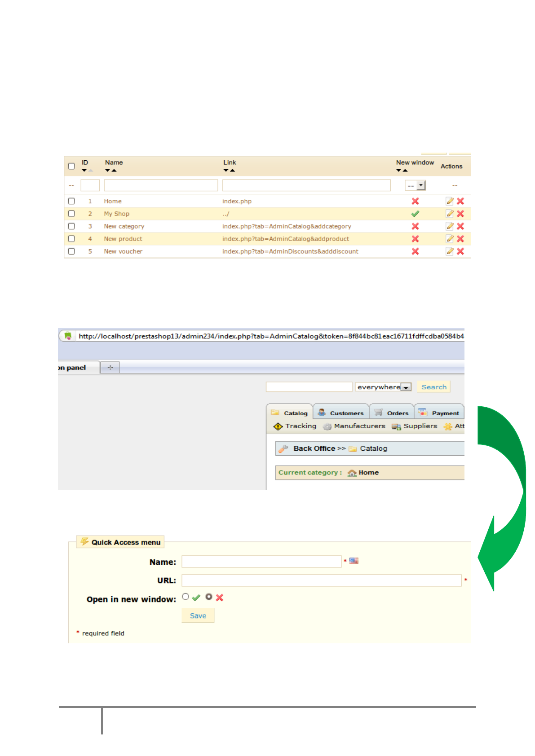Click the Home house icon in Current category
Image resolution: width=535 pixels, height=756 pixels.
click(x=352, y=473)
